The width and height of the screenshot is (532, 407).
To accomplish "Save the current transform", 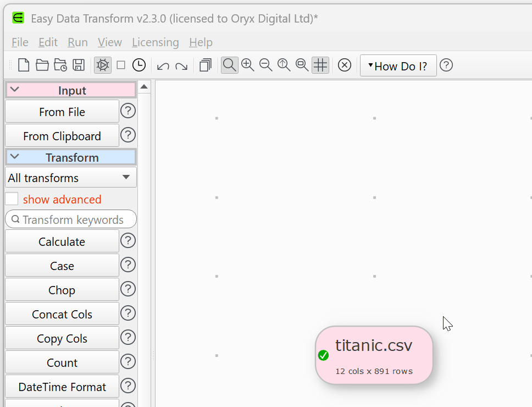I will point(79,65).
